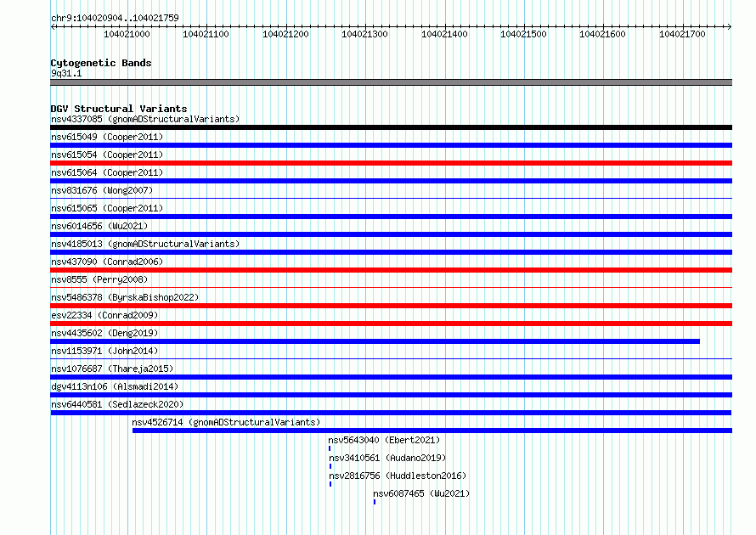Click the nsv437090 (Conrad2006) label
Viewport: 756px width, 535px height.
[x=107, y=262]
